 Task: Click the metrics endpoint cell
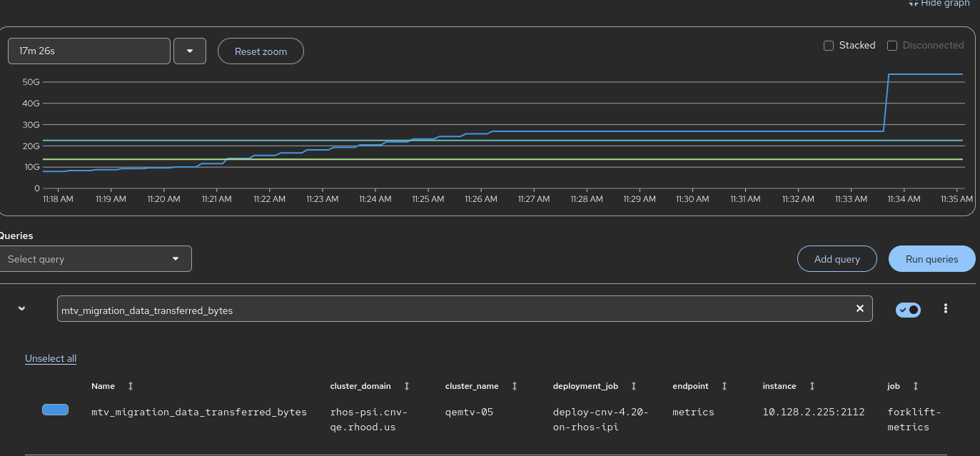point(693,412)
